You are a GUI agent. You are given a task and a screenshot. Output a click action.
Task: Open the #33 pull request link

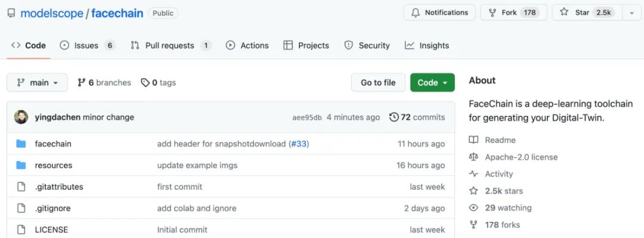[299, 144]
